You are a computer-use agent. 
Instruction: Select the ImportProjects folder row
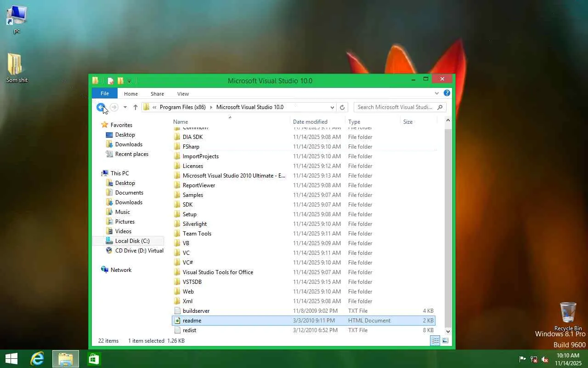click(x=304, y=156)
